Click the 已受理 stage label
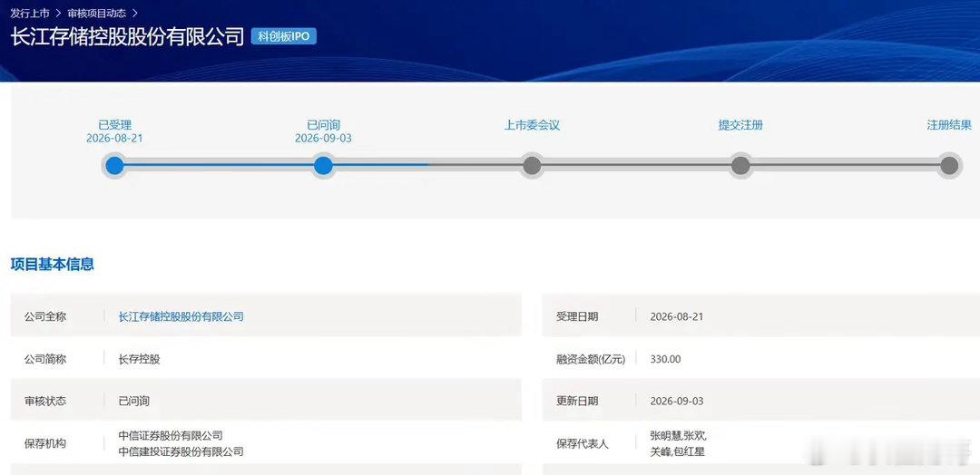980x475 pixels. [115, 125]
